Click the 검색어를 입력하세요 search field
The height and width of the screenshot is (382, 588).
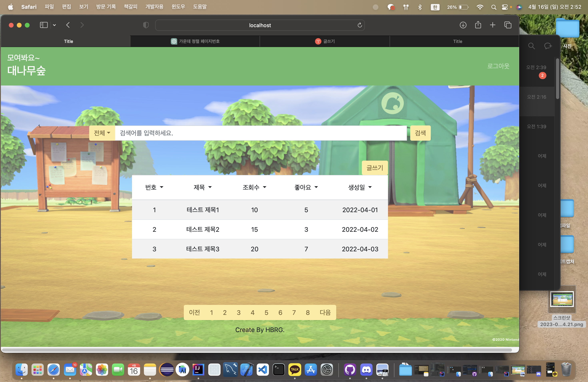[x=261, y=133]
